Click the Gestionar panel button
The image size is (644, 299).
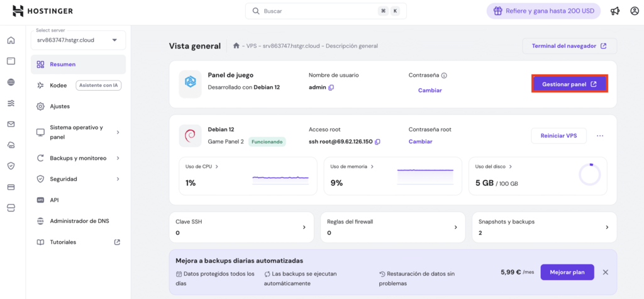pyautogui.click(x=569, y=84)
